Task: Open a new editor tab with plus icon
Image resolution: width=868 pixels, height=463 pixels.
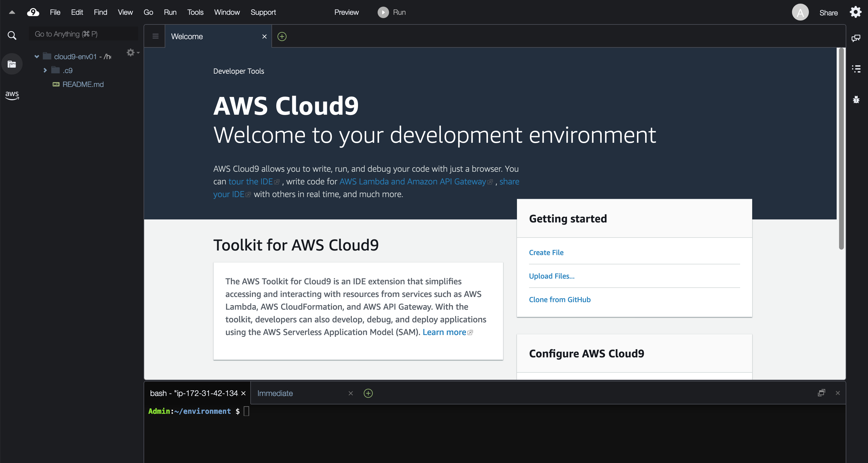Action: 282,37
